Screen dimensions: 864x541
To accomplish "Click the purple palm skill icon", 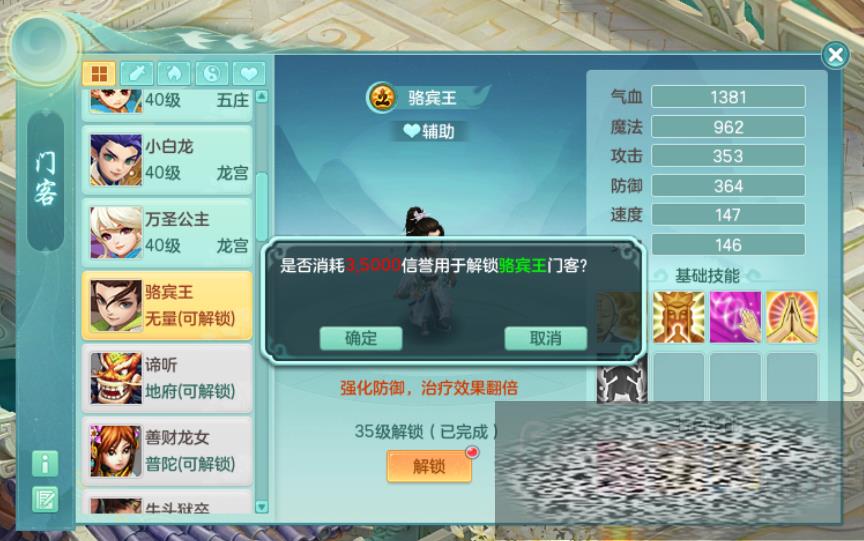I will (735, 317).
